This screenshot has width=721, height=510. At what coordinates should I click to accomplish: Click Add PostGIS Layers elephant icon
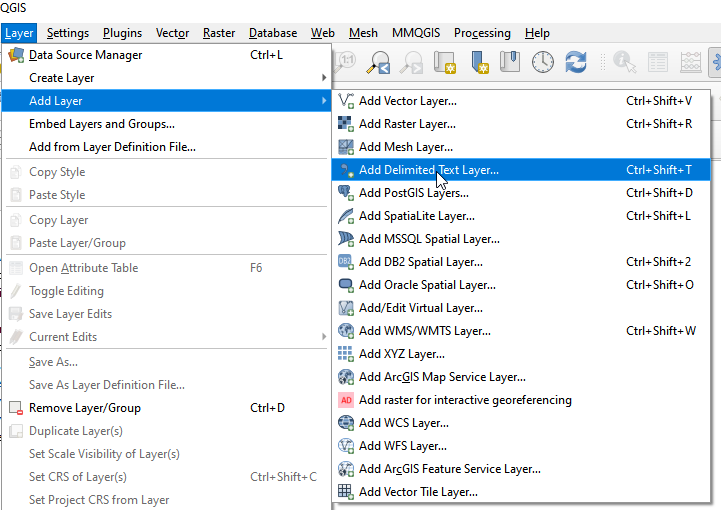point(346,193)
